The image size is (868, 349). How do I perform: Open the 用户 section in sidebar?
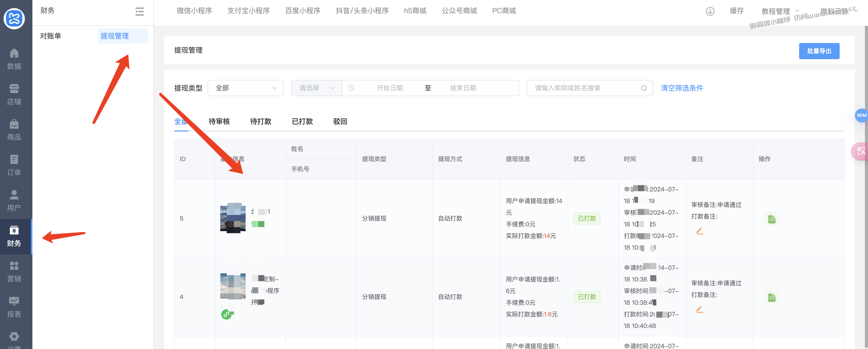point(14,201)
